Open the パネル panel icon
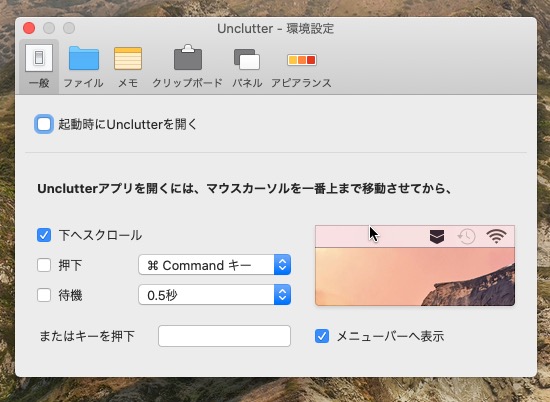This screenshot has height=402, width=550. coord(247,59)
